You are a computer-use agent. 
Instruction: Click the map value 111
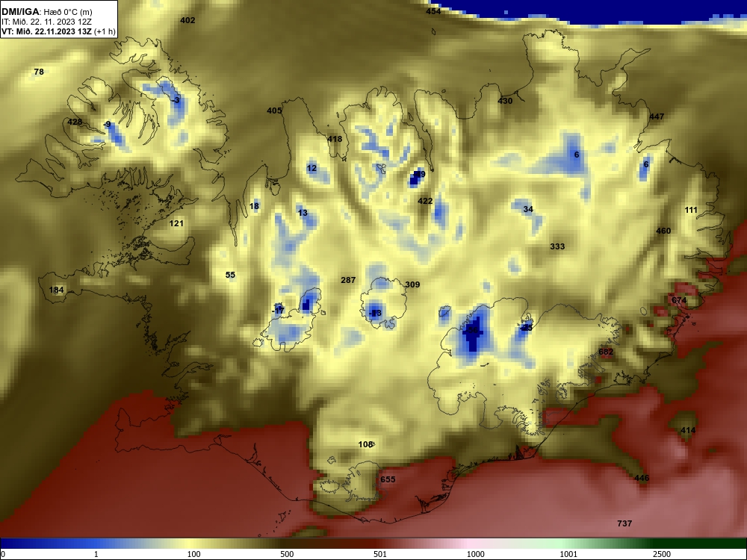point(691,210)
